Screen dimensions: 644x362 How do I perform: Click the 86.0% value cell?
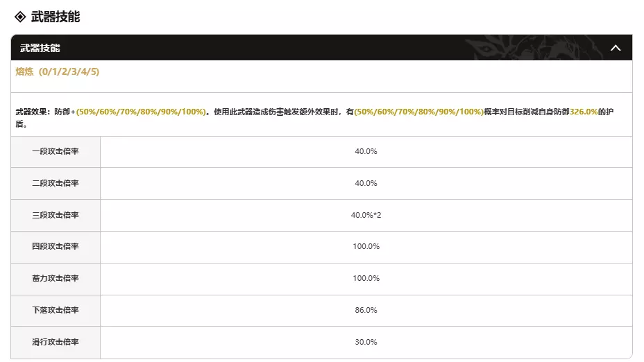[366, 310]
